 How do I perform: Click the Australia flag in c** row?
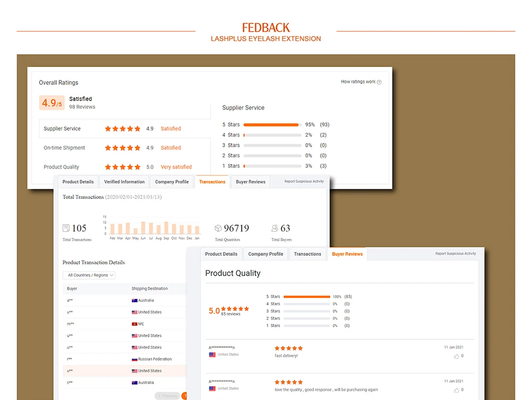click(x=135, y=382)
